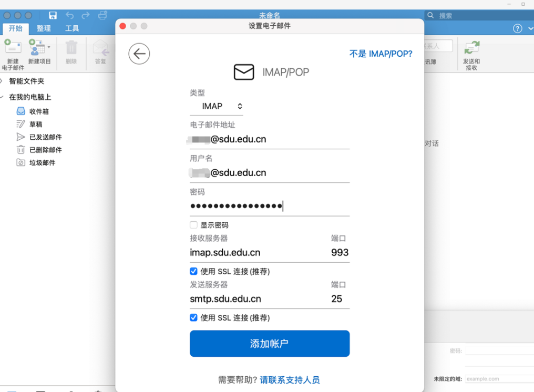Open the 已删除邮件 deleted items folder
534x392 pixels.
click(39, 150)
